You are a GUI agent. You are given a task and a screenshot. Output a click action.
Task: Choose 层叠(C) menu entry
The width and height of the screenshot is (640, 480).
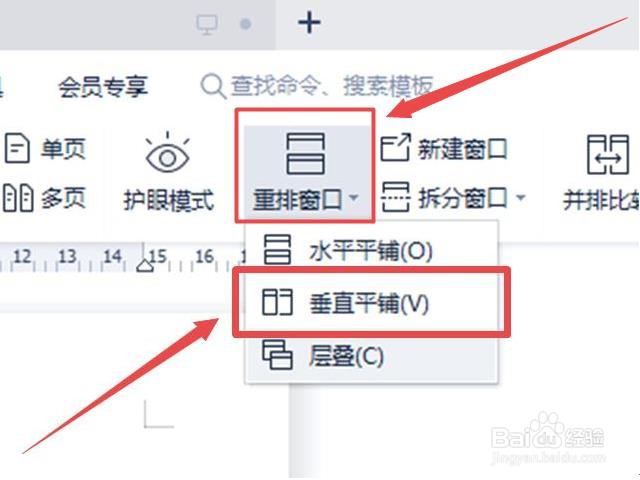pos(371,356)
